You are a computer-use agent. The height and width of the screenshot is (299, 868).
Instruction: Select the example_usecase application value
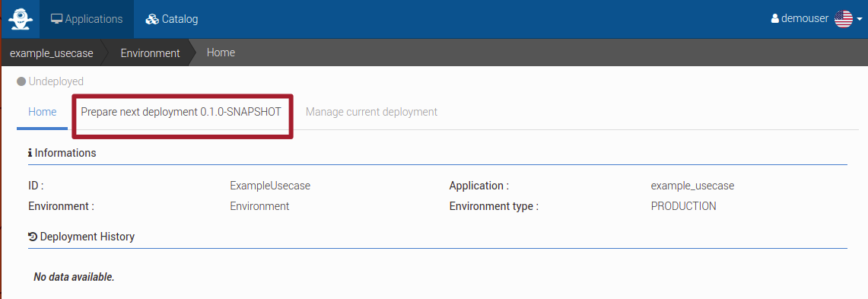point(692,186)
